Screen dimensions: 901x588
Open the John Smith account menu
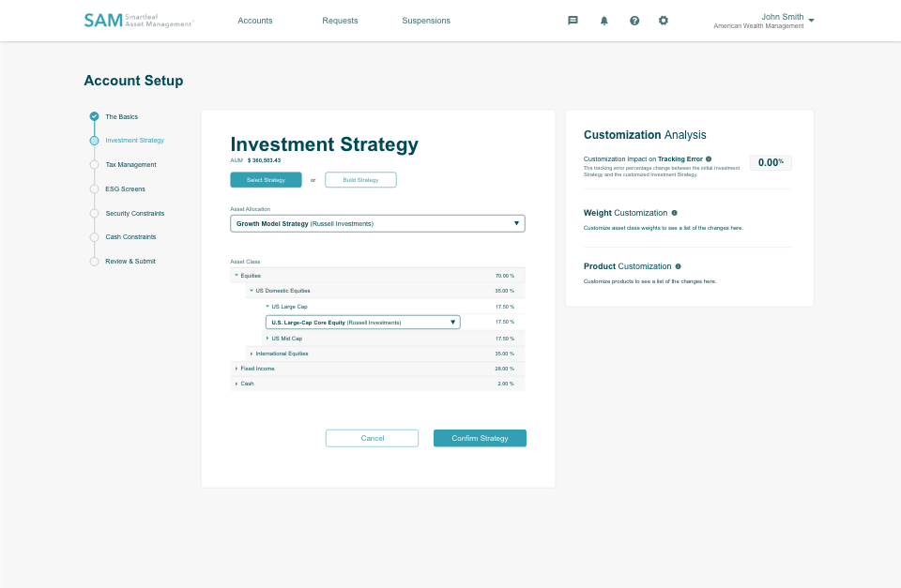(786, 21)
